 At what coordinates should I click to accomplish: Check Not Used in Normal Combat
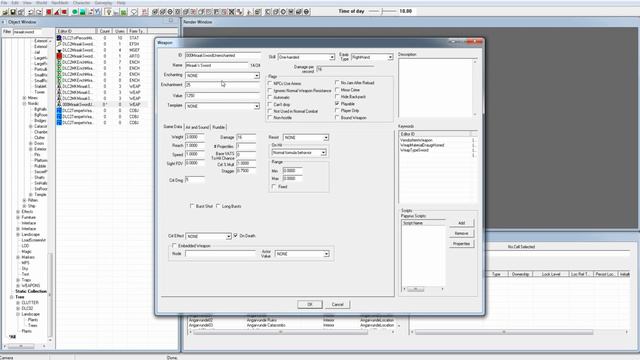coord(270,111)
